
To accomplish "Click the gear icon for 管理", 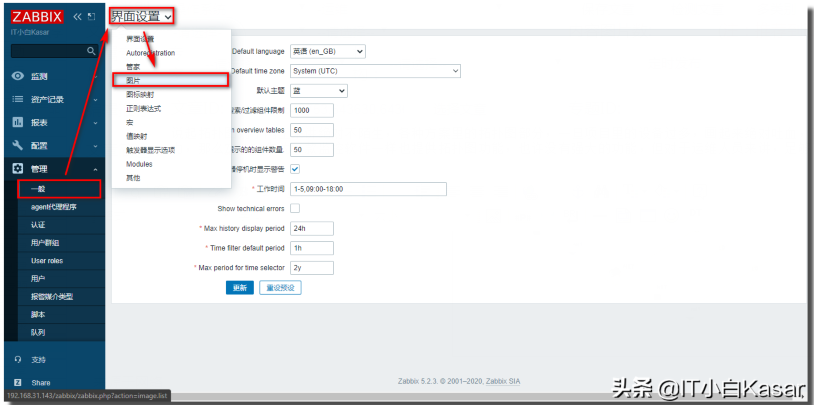I will pyautogui.click(x=18, y=169).
